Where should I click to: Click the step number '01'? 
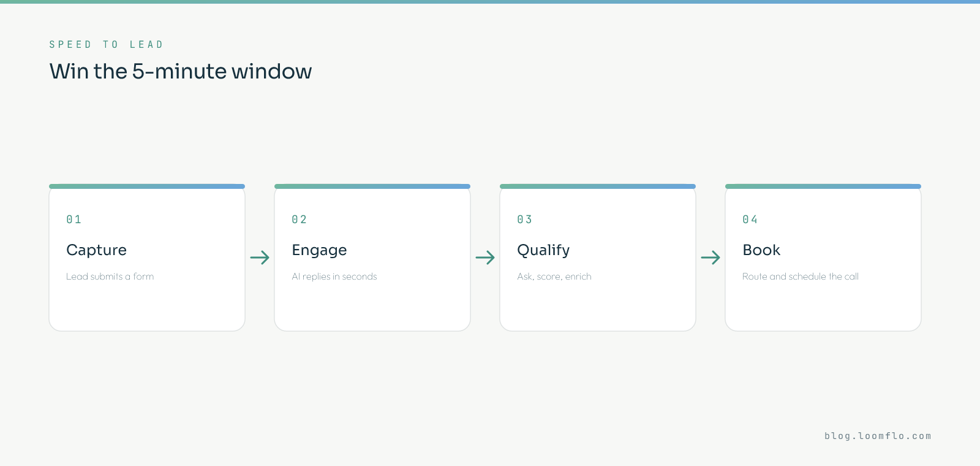[74, 220]
